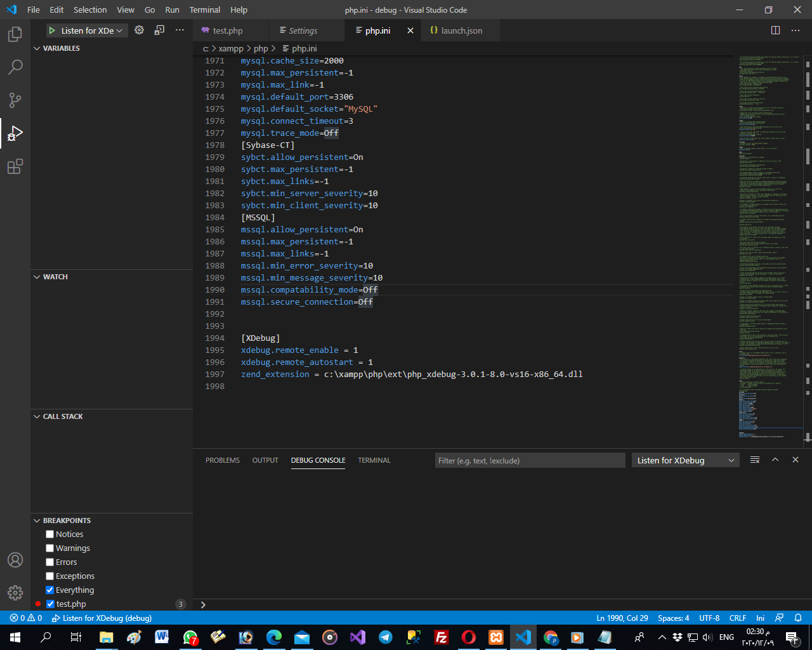Open launch.json via debug gear icon
812x650 pixels.
click(x=140, y=30)
